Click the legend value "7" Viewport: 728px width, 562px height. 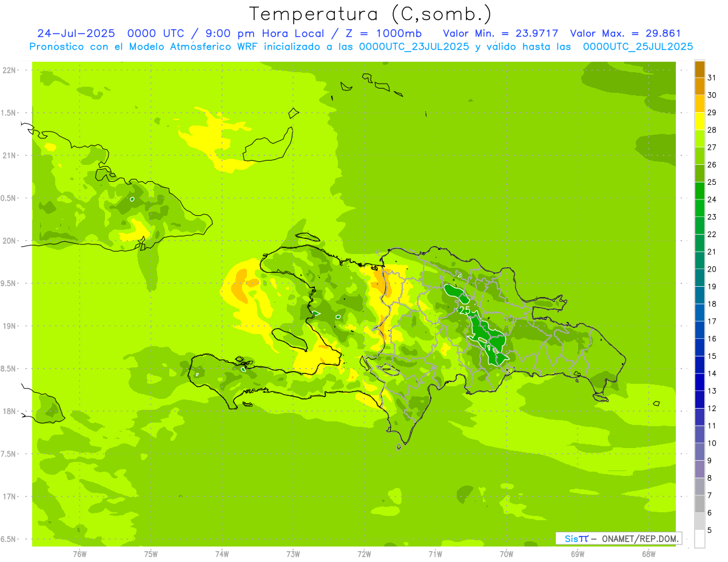(710, 495)
